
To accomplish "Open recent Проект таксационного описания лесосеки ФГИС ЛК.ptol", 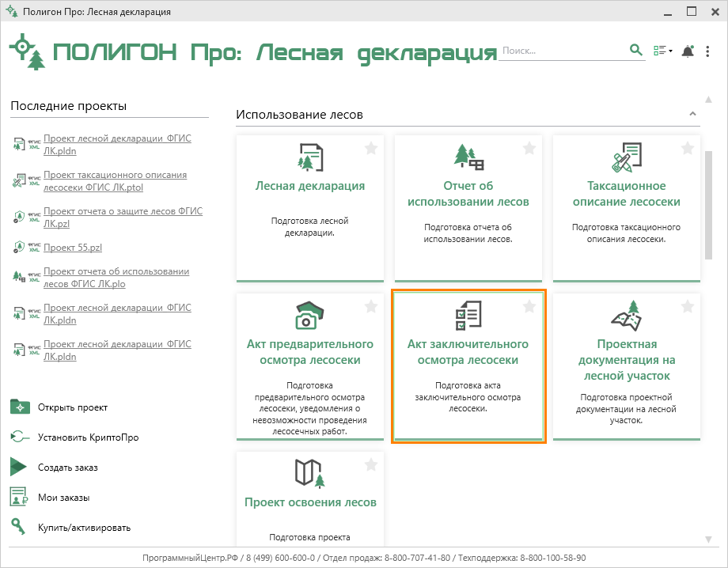I will coord(116,181).
